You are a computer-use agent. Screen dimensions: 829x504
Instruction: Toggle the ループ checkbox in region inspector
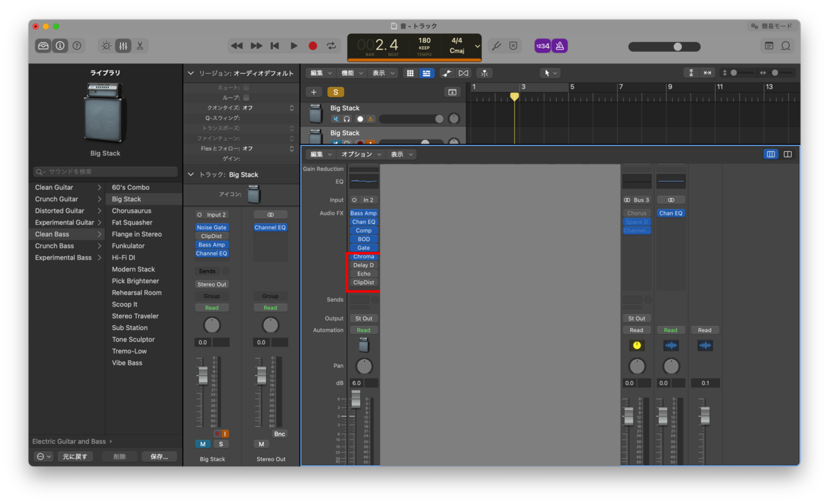(246, 98)
